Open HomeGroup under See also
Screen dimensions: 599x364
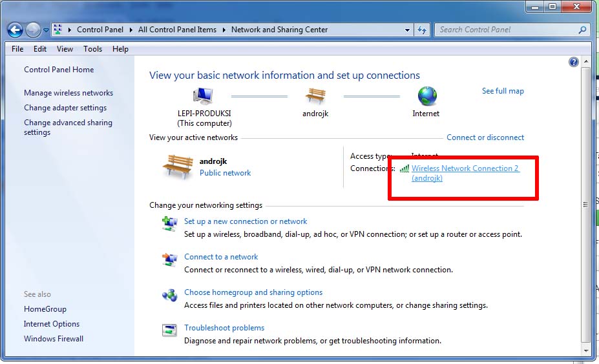click(x=45, y=309)
